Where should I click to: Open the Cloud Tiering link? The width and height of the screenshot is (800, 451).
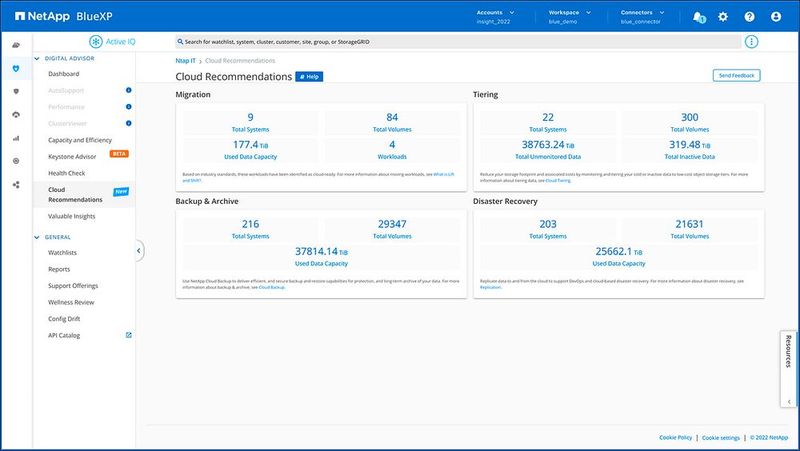(x=558, y=181)
